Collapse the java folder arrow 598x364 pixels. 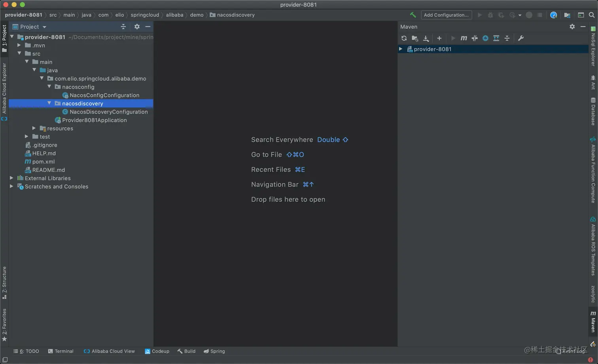point(34,70)
